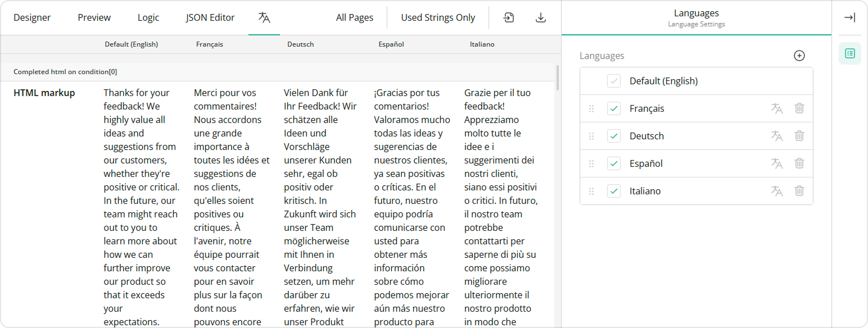The image size is (868, 328).
Task: Open the JSON Editor tab
Action: pyautogui.click(x=210, y=17)
